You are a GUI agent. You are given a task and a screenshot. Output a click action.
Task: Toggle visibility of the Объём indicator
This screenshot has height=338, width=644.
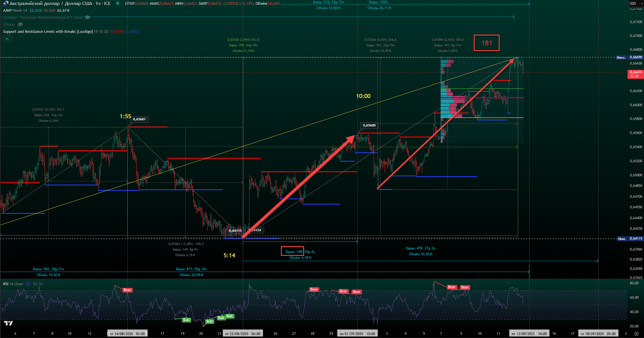point(20,25)
